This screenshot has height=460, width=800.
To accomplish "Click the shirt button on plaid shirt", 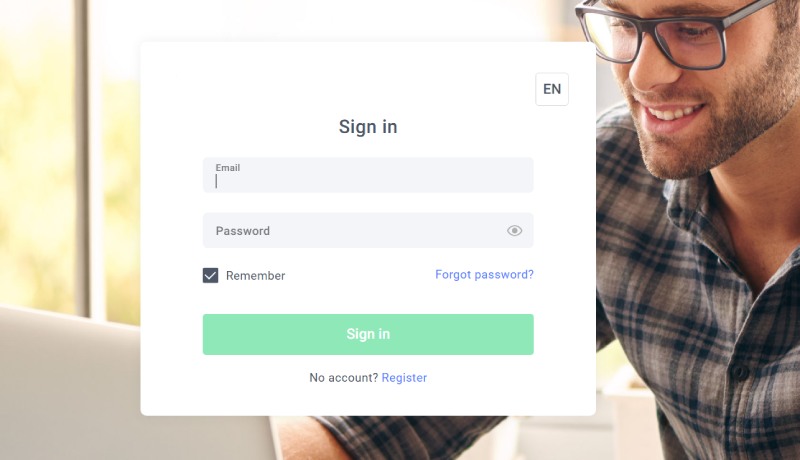I will [738, 371].
